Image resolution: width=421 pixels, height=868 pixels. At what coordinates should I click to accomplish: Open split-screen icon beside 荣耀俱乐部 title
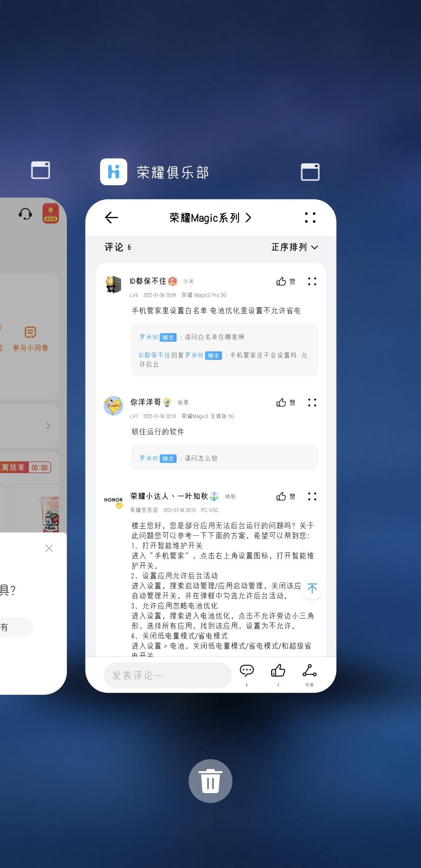pyautogui.click(x=310, y=172)
